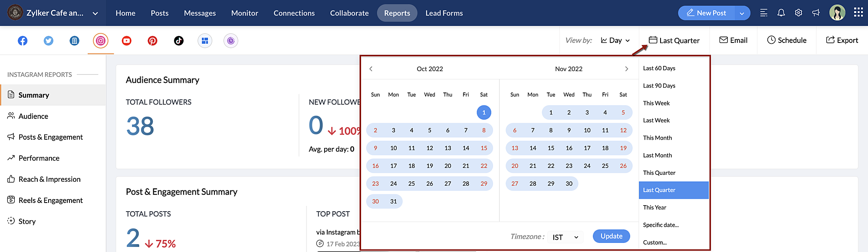
Task: Open the View by Day dropdown
Action: [615, 40]
